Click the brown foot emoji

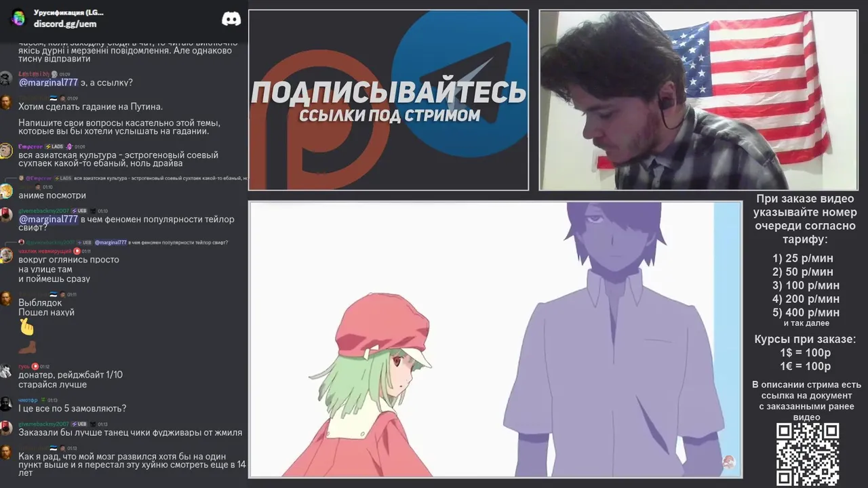[27, 348]
